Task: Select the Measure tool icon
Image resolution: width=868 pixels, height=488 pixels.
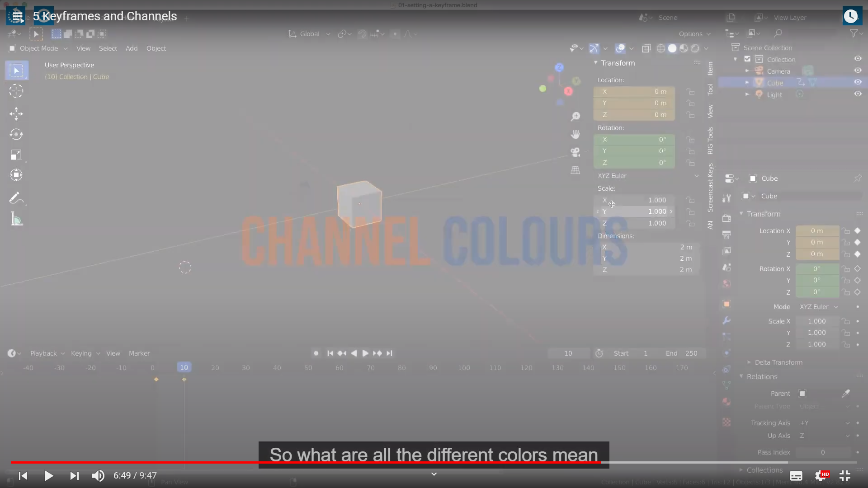Action: tap(16, 220)
